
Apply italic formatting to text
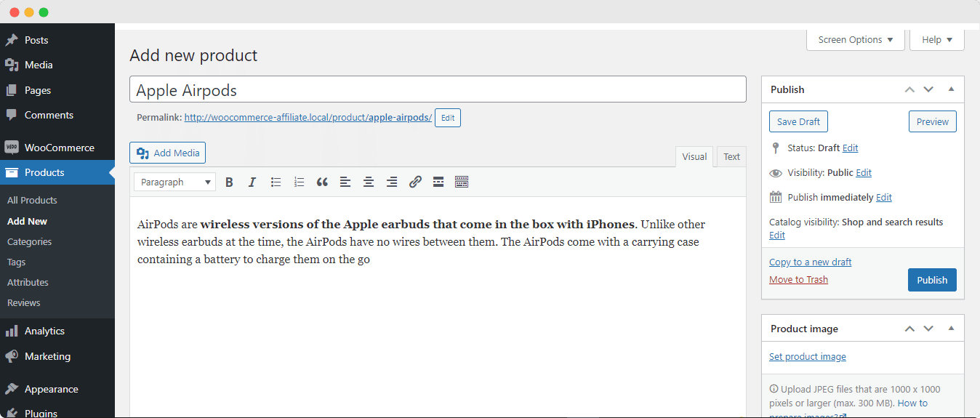(252, 182)
